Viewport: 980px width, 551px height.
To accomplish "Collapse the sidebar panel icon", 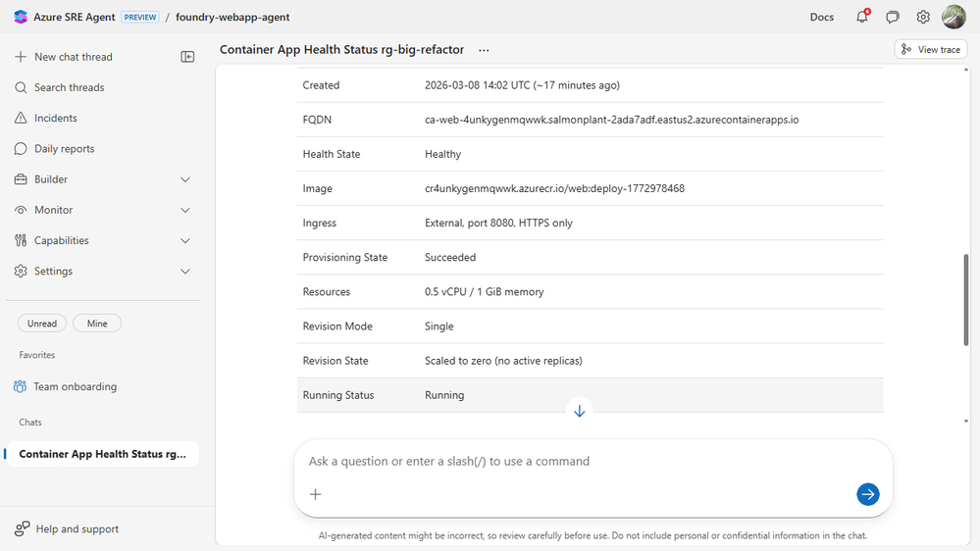I will (x=187, y=57).
